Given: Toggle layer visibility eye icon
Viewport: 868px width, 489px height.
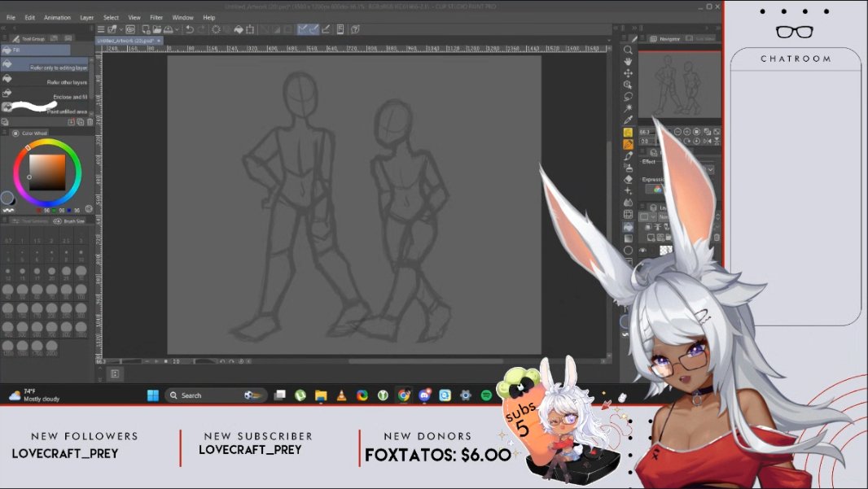Looking at the screenshot, I should (x=642, y=250).
